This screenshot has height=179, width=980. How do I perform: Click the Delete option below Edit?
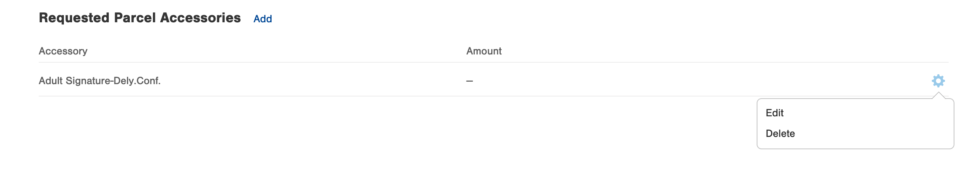(x=780, y=134)
